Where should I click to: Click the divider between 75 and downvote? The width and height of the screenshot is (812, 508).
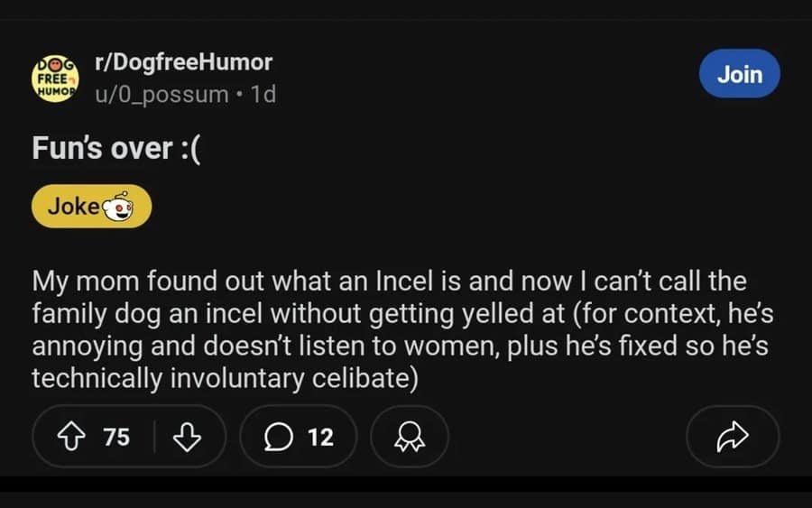tap(154, 438)
